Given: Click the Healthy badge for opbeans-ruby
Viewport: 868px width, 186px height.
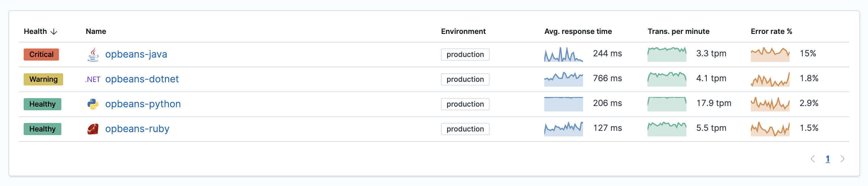Looking at the screenshot, I should [43, 129].
